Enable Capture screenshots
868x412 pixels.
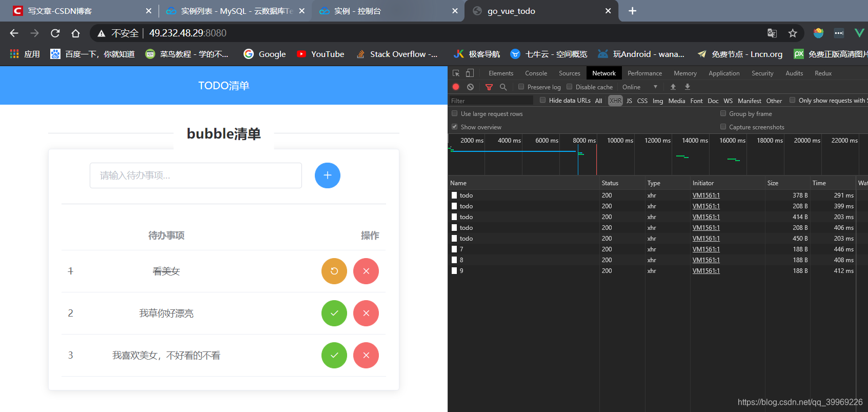tap(723, 127)
